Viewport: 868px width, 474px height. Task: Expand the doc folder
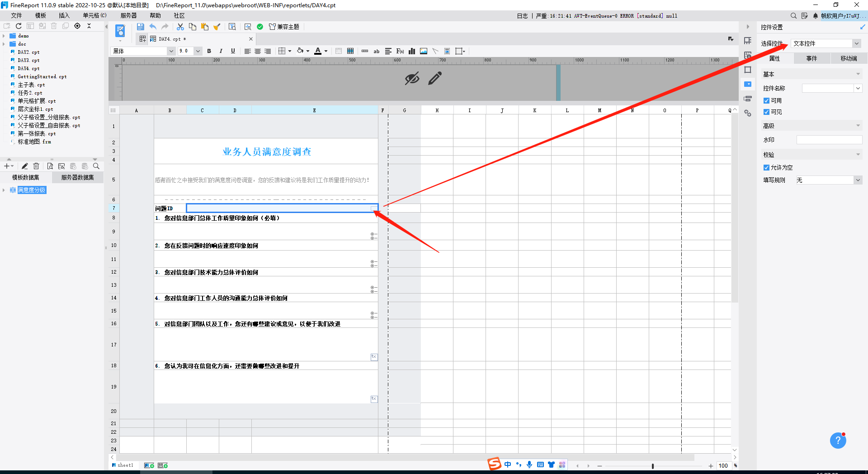click(4, 44)
